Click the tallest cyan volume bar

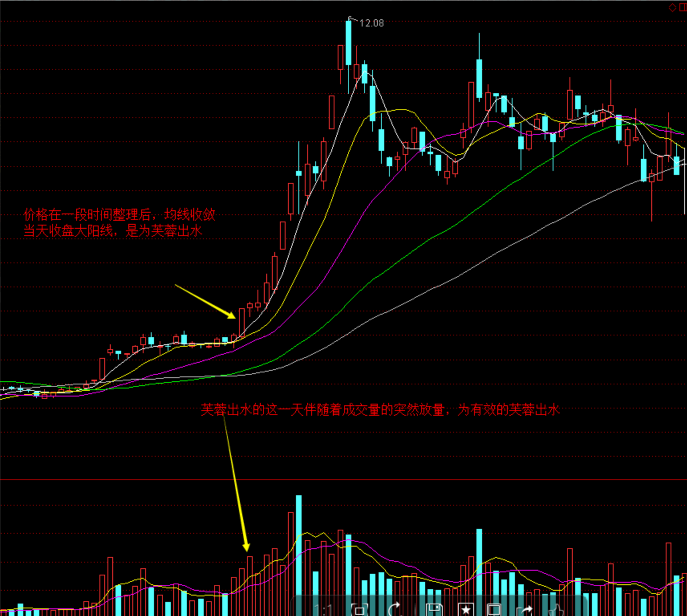click(299, 555)
